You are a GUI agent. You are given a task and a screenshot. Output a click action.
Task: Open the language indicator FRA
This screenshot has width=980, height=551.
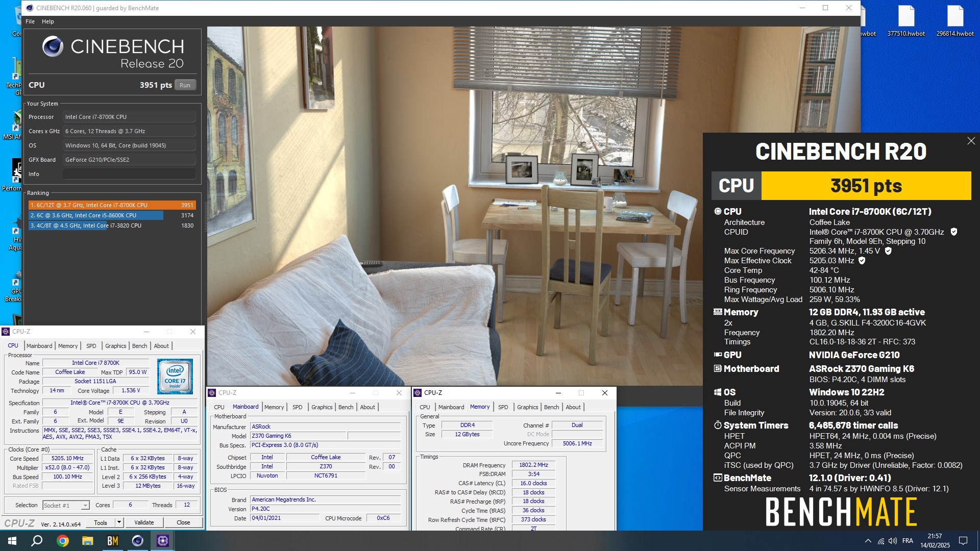coord(908,541)
